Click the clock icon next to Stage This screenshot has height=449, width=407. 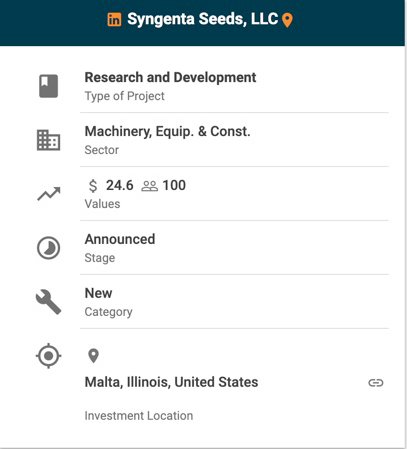[x=49, y=248]
